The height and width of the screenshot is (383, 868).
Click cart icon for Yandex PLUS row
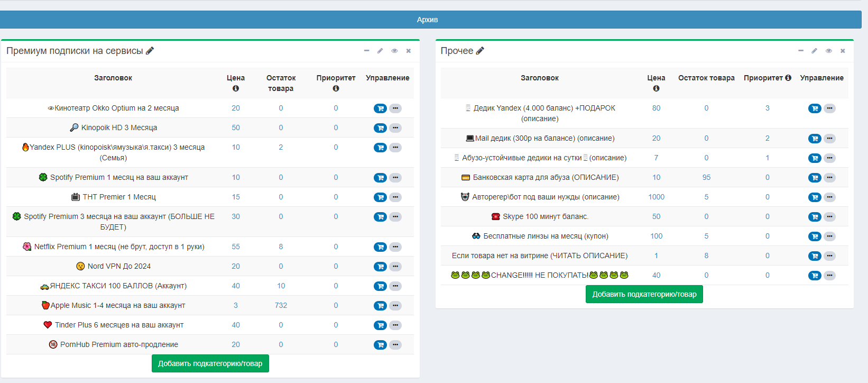pos(380,148)
